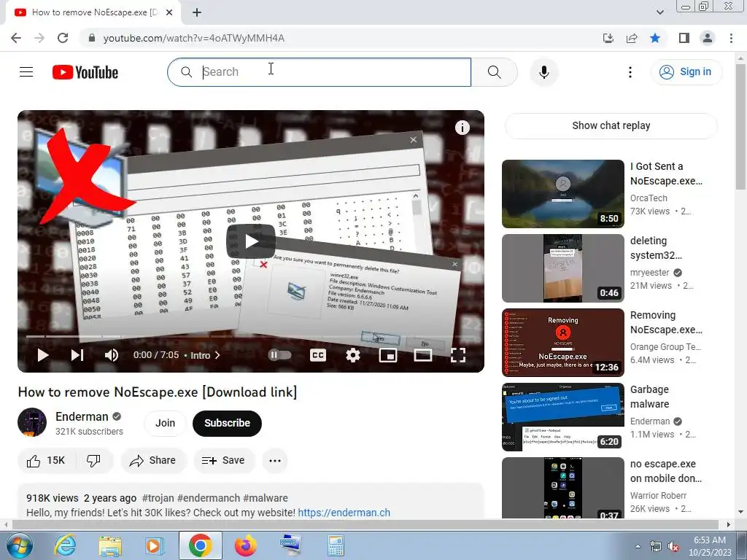Click install/download icon in address bar
747x560 pixels.
coord(608,38)
